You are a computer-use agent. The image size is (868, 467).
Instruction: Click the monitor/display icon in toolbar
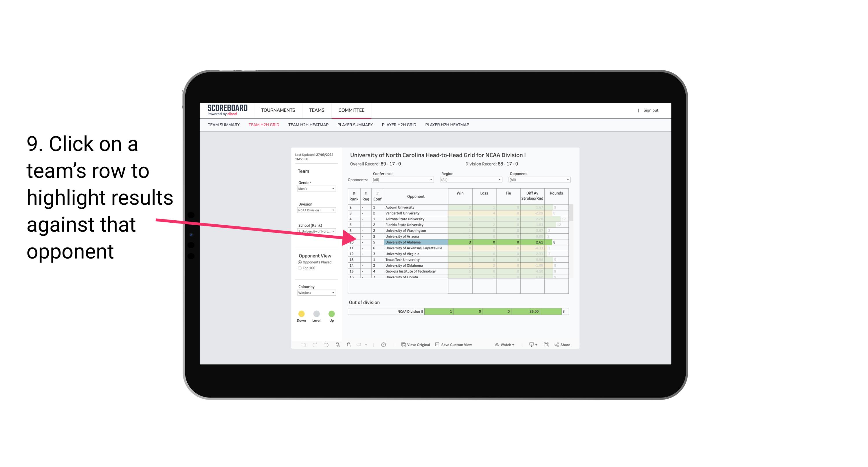530,345
